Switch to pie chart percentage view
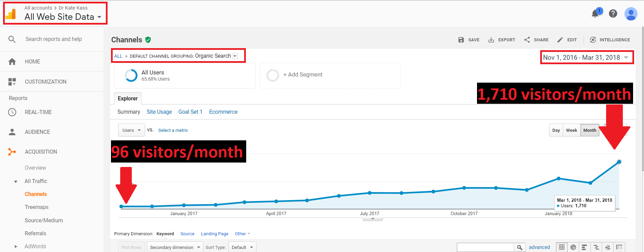This screenshot has width=644, height=252. [x=573, y=247]
